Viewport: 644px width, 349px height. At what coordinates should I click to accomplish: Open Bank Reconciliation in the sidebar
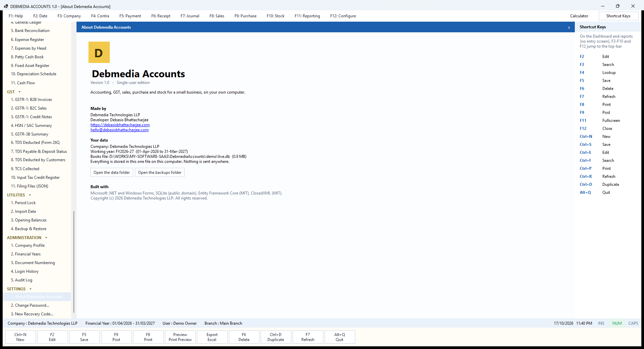(30, 31)
